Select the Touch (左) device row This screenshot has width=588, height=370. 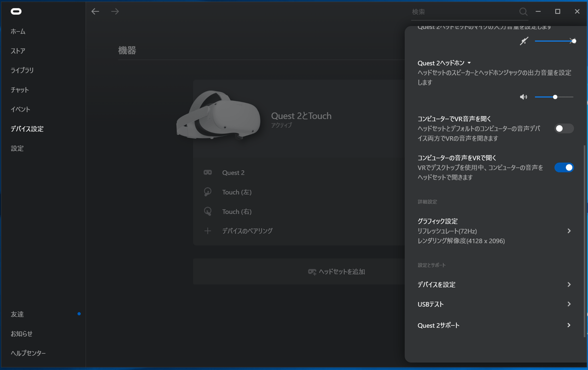[x=299, y=192]
